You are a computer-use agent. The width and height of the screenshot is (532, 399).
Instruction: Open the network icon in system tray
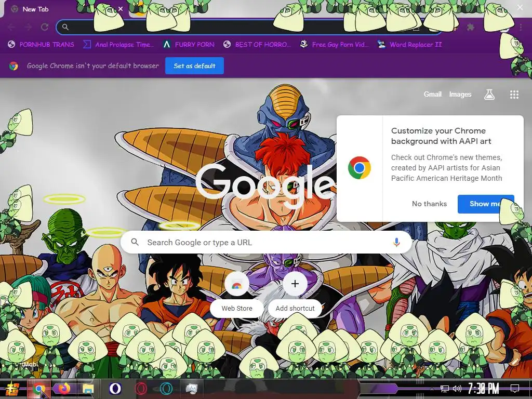point(445,389)
